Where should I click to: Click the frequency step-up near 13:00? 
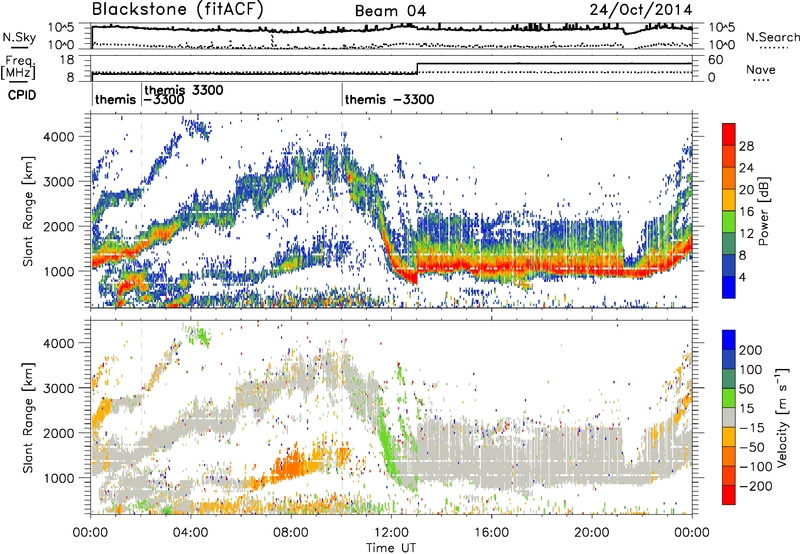tap(417, 68)
